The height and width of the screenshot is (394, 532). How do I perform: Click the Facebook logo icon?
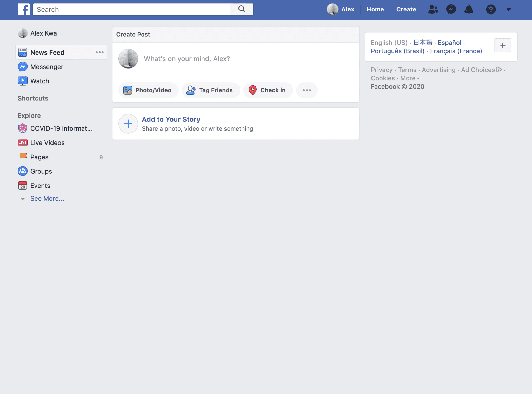[x=24, y=9]
